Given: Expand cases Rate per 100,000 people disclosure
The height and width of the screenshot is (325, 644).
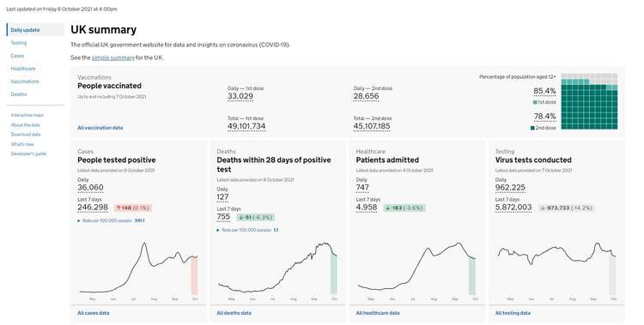Looking at the screenshot, I should (111, 220).
